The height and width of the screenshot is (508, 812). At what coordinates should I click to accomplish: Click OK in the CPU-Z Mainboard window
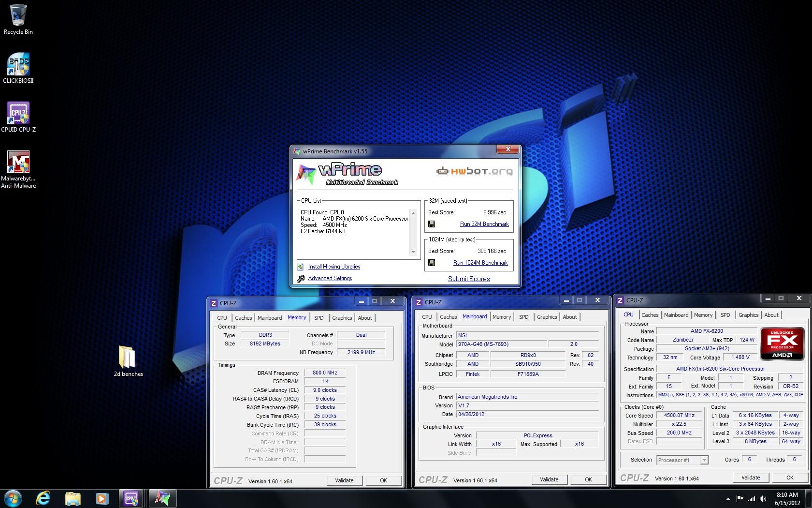pyautogui.click(x=588, y=479)
